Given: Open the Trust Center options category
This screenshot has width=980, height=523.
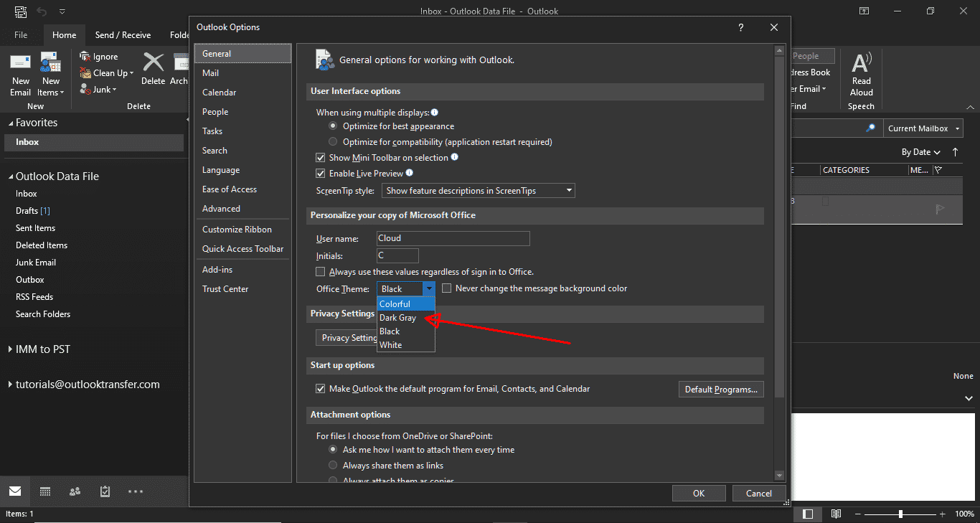Looking at the screenshot, I should (x=242, y=289).
